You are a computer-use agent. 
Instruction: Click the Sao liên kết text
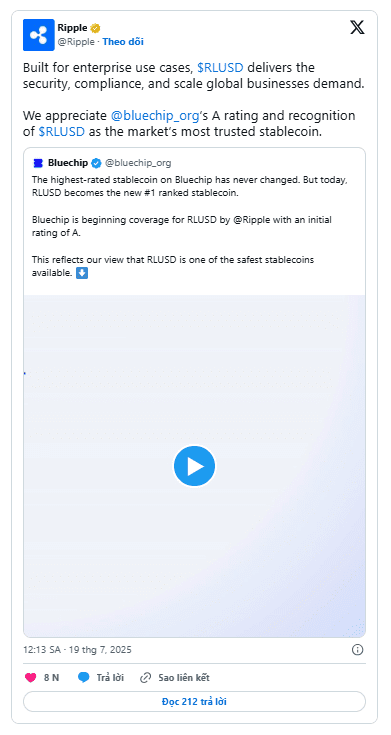pyautogui.click(x=184, y=677)
